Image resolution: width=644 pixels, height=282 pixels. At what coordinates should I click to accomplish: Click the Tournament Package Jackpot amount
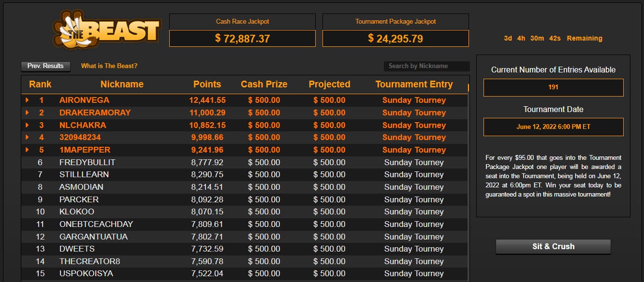[x=395, y=39]
